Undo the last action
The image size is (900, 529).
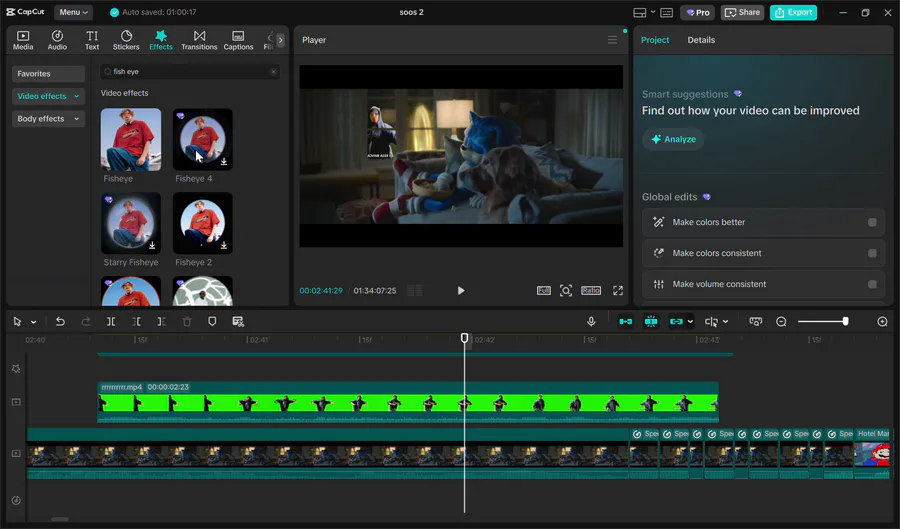pos(60,321)
